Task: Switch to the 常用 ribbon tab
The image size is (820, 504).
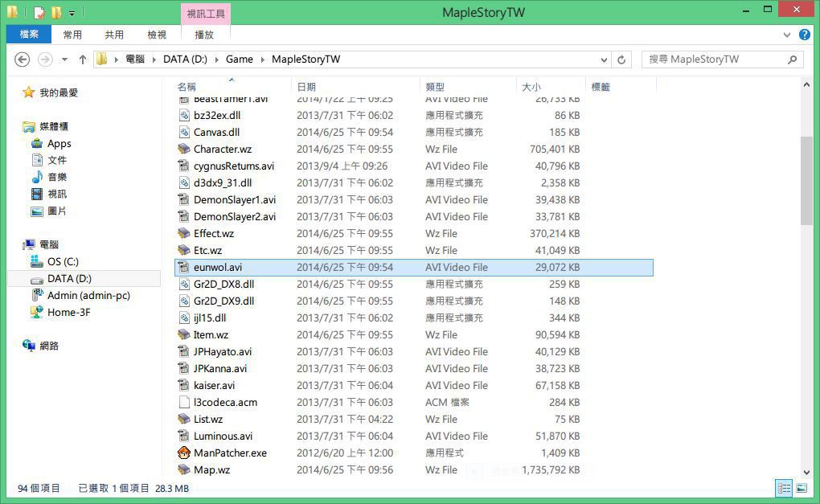Action: pyautogui.click(x=72, y=35)
